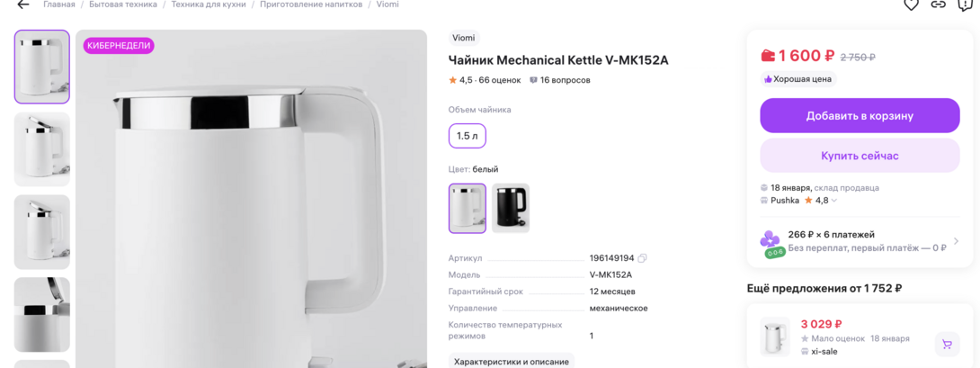Click the star rating 4,5 icon

pos(453,80)
